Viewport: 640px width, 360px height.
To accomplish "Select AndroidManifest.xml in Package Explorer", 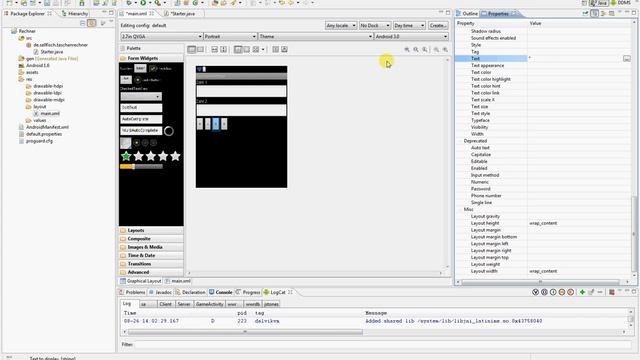I will pos(47,127).
